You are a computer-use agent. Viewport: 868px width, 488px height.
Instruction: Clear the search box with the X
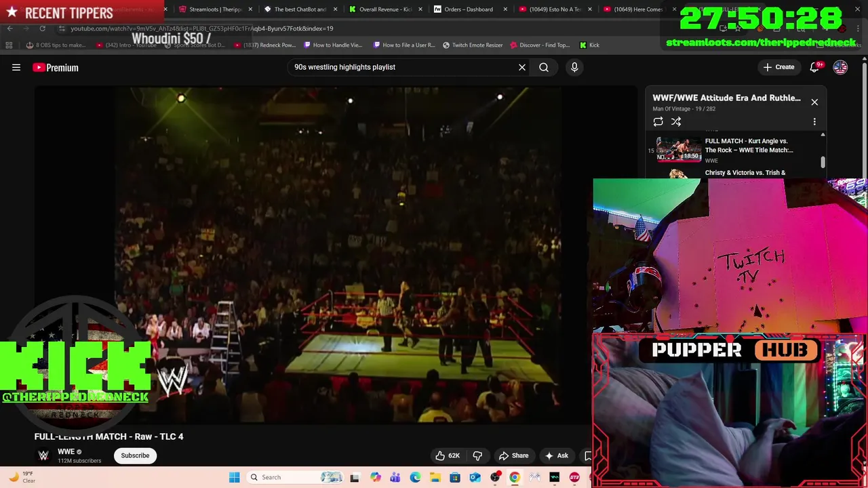[522, 67]
